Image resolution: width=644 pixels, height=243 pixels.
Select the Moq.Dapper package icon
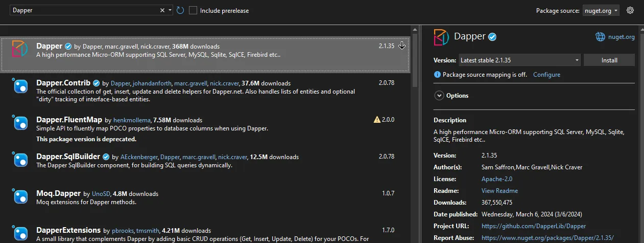coord(20,197)
